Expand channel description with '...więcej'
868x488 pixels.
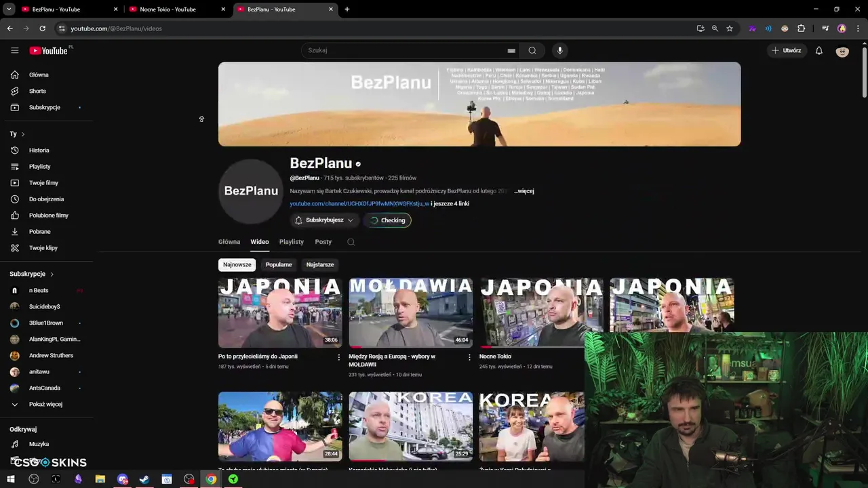click(524, 191)
